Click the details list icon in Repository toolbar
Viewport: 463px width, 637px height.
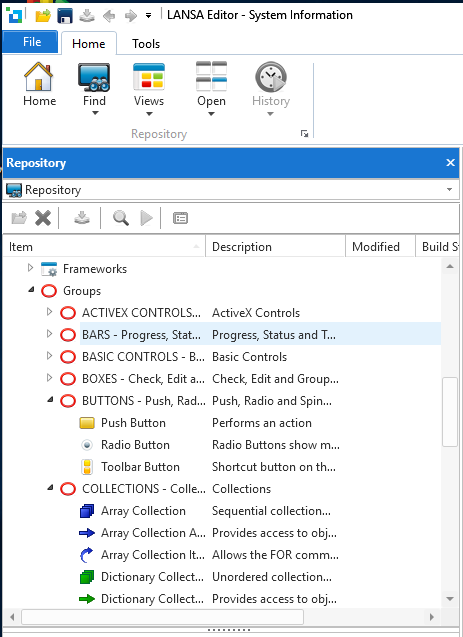click(x=180, y=218)
